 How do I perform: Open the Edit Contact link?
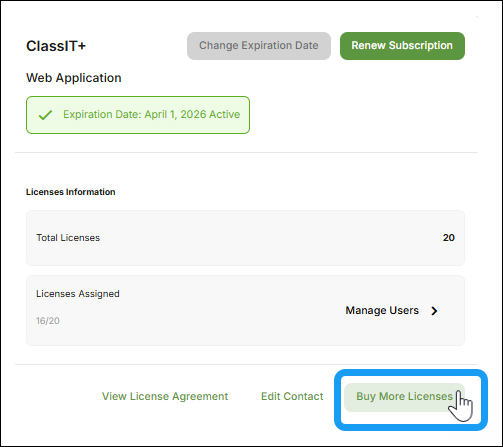[x=292, y=396]
